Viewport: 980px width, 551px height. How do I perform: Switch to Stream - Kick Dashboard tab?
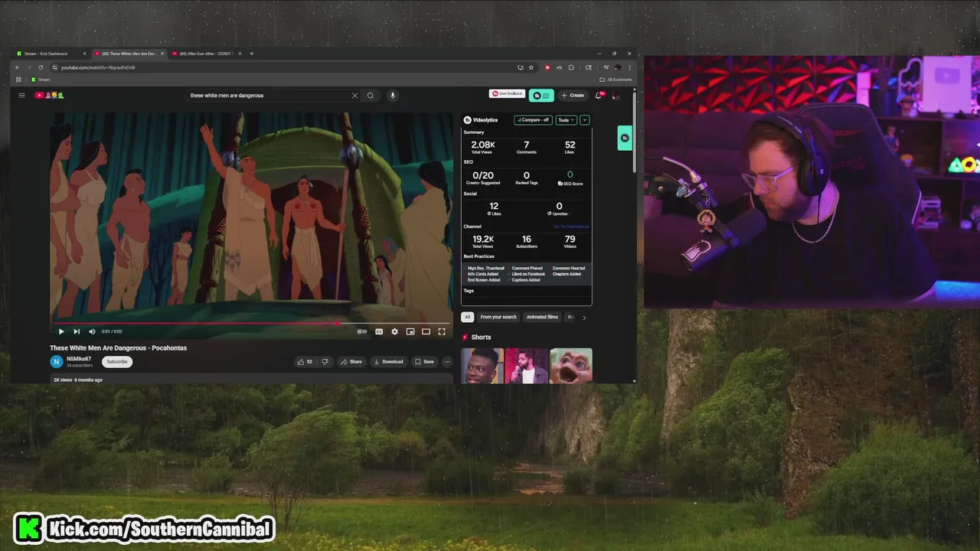(x=51, y=54)
